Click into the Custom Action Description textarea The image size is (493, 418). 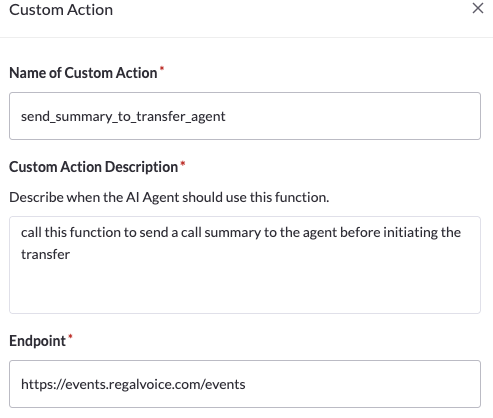[245, 265]
